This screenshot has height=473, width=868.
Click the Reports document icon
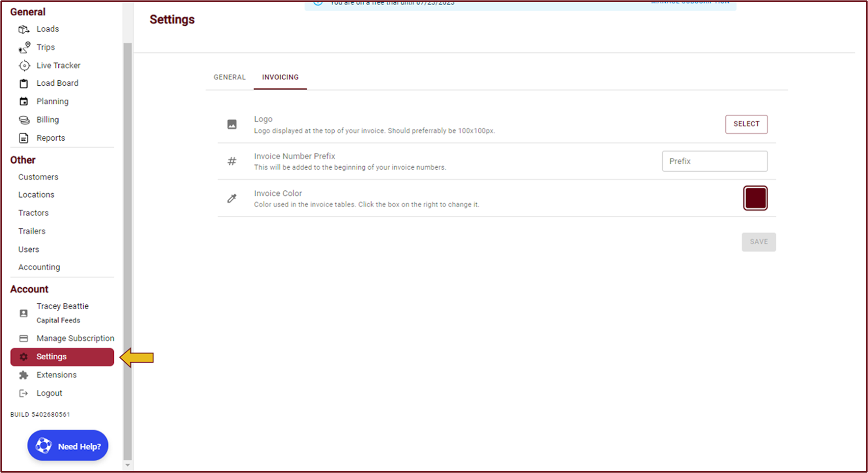point(24,138)
